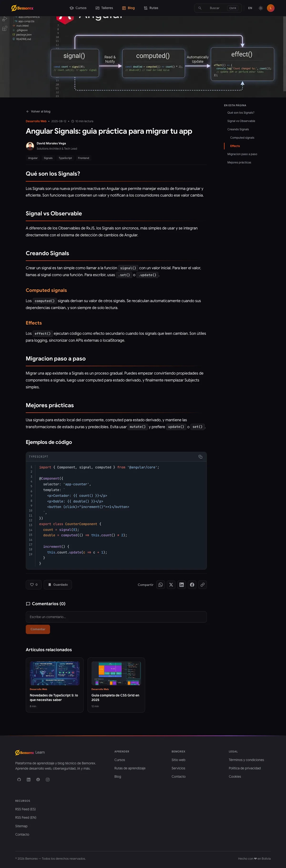Click the Buscar search field
Viewport: 286px width, 868px height.
tap(218, 8)
